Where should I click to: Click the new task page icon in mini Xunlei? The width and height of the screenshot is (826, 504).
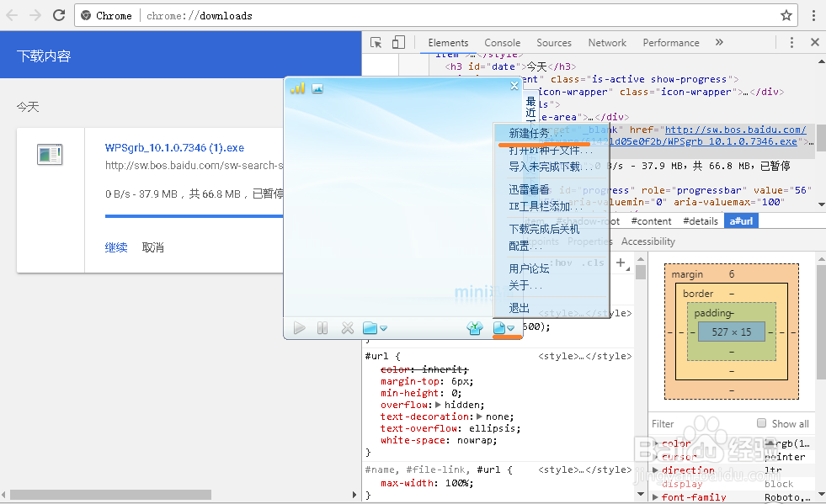point(498,328)
